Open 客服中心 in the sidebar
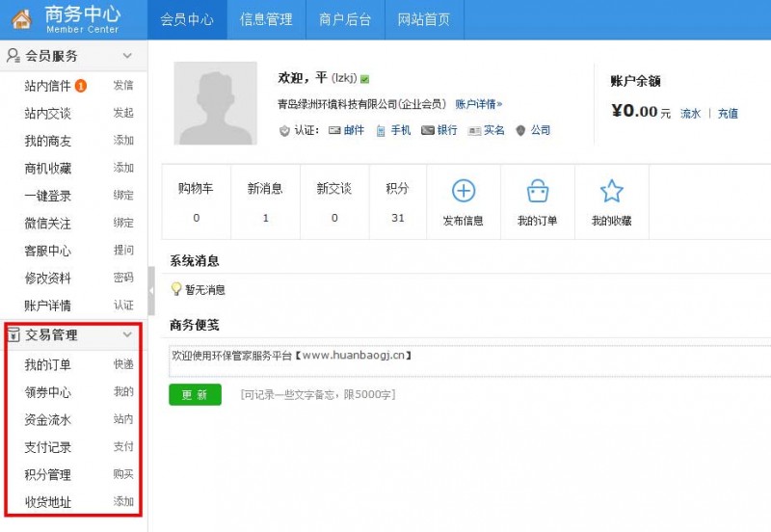Screen dimensions: 771x532 coord(47,251)
